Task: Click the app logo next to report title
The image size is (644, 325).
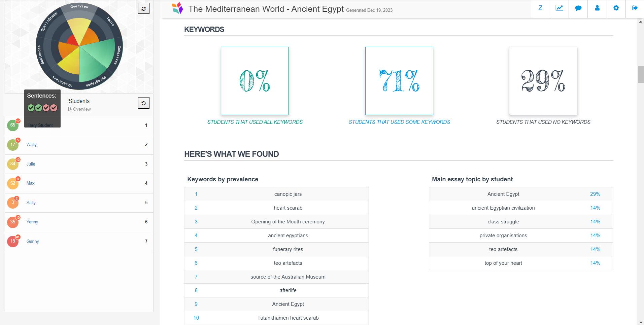Action: click(177, 8)
